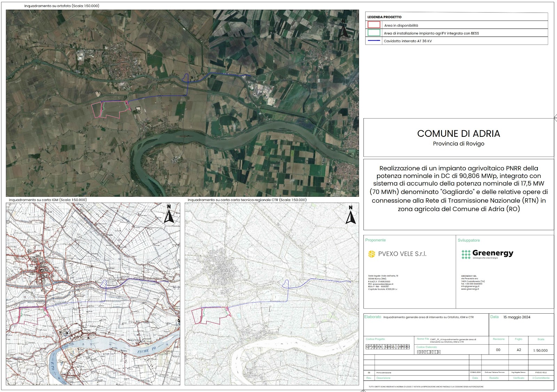Click the 'Foglio' column header
This screenshot has width=557, height=392.
coord(519,339)
